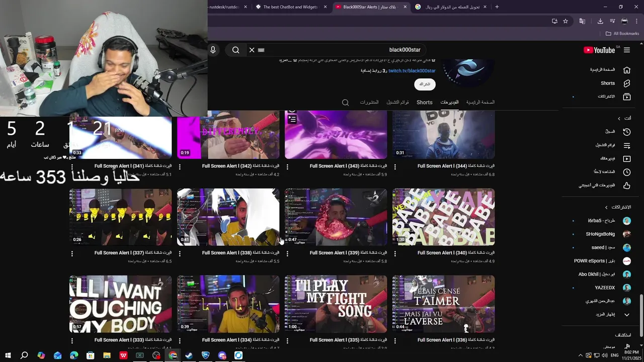
Task: Open the keyboard icon in the search box
Action: (261, 50)
